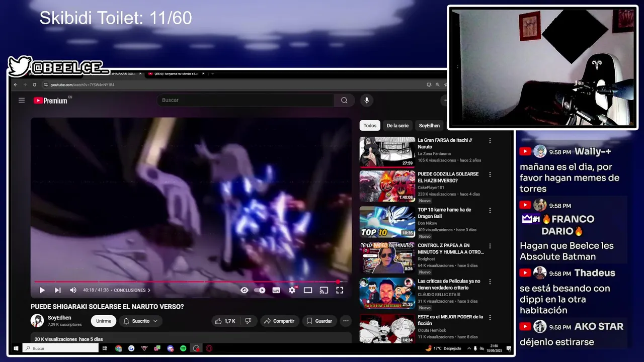
Task: Open ESTE es el MEJOR PODER thumbnail
Action: click(x=387, y=328)
